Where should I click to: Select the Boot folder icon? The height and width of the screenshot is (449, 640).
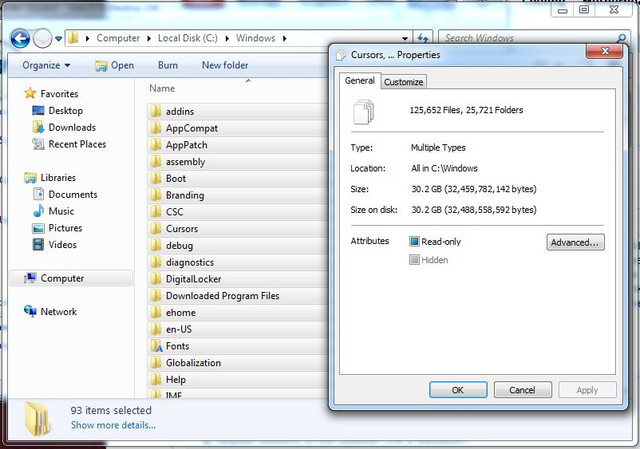(x=156, y=178)
